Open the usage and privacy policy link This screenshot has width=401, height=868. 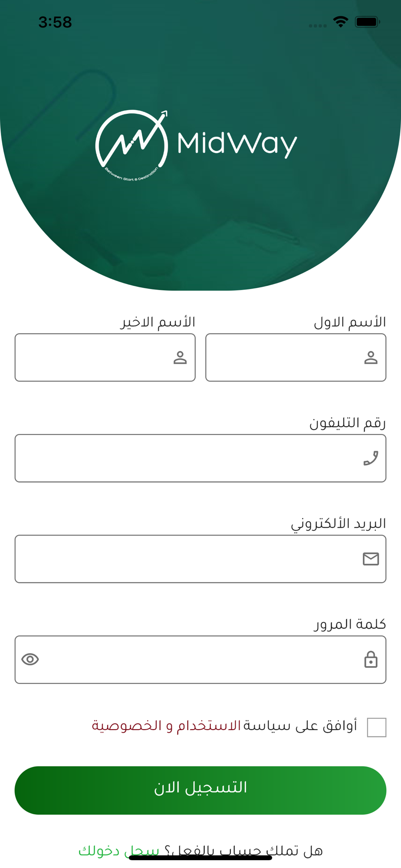click(166, 726)
